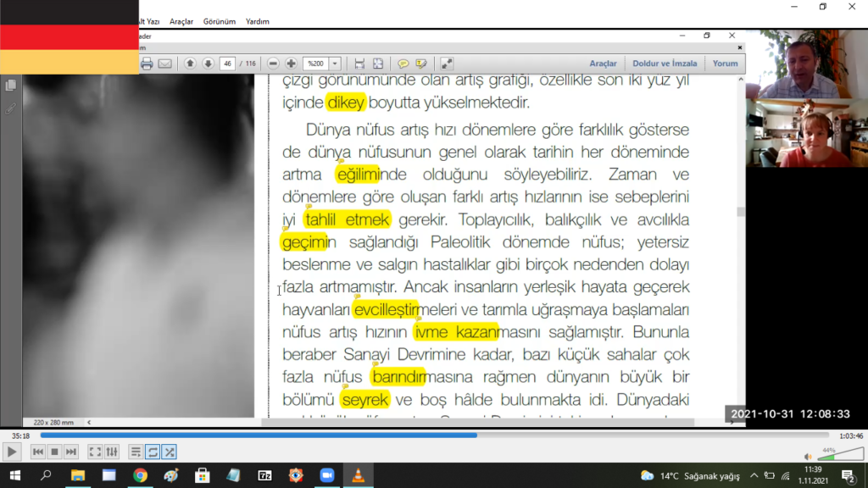The height and width of the screenshot is (488, 868).
Task: Open the Yorum pane
Action: coord(726,64)
